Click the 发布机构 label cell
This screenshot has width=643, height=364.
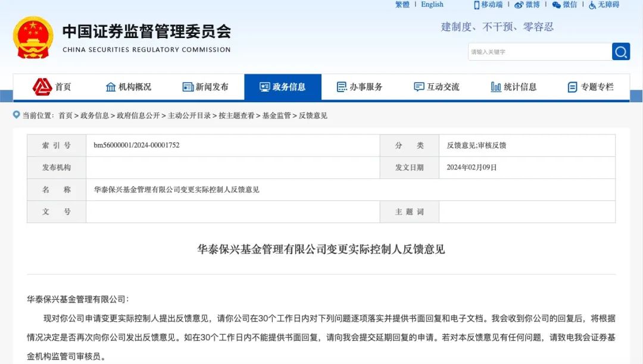[57, 168]
